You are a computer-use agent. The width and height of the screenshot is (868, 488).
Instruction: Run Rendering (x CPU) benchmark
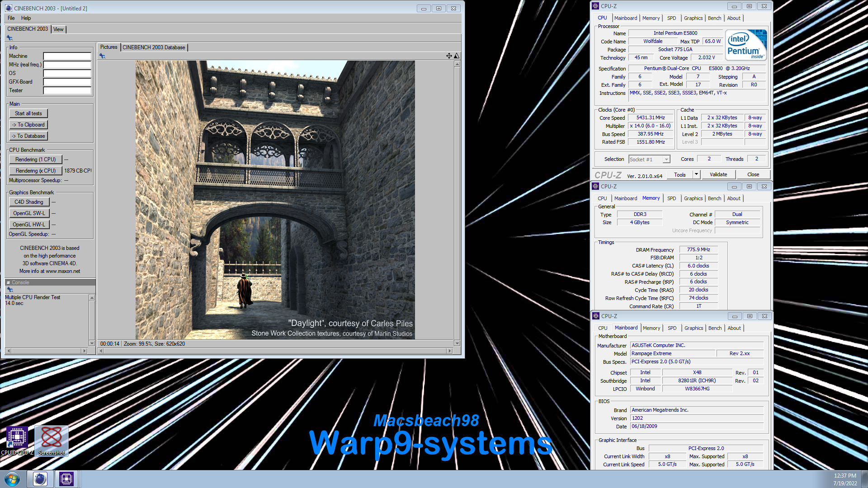tap(36, 171)
